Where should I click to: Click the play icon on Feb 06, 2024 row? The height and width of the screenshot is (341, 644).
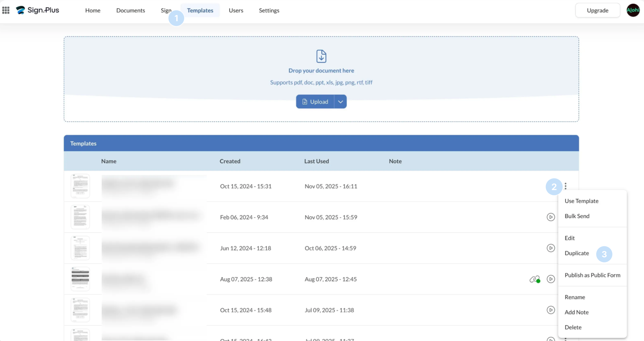tap(551, 217)
